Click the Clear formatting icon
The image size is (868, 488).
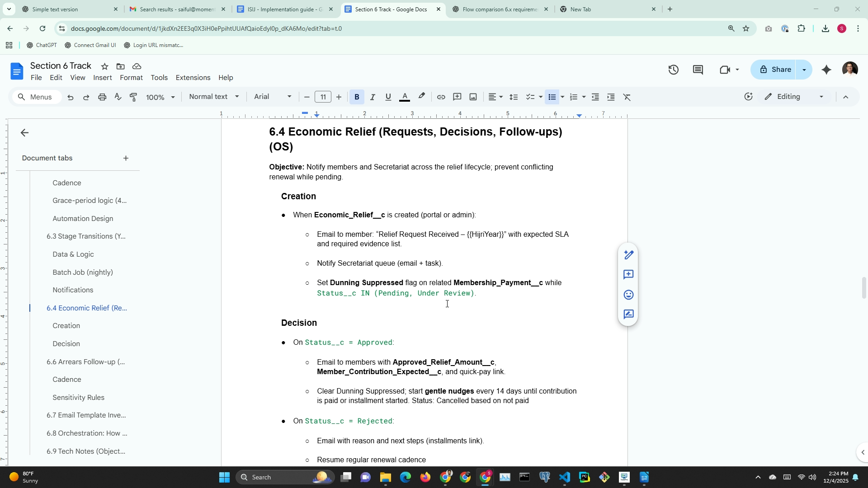[x=627, y=97]
